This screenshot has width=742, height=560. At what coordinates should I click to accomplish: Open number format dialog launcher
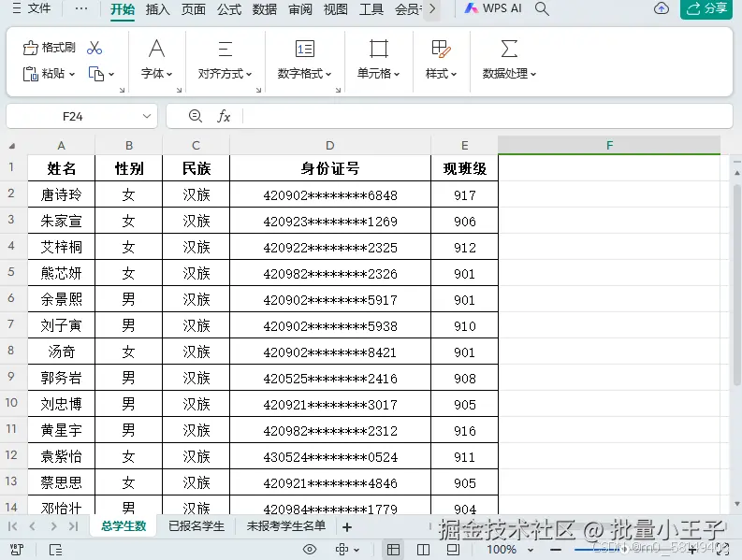tap(338, 90)
